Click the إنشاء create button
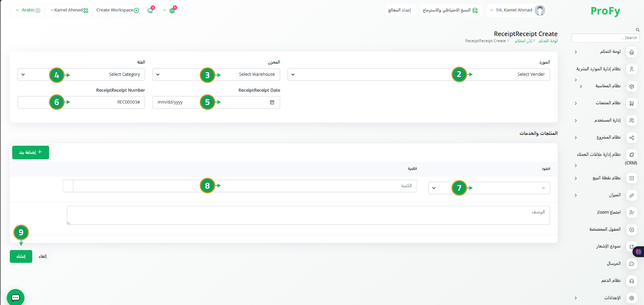 [x=21, y=256]
